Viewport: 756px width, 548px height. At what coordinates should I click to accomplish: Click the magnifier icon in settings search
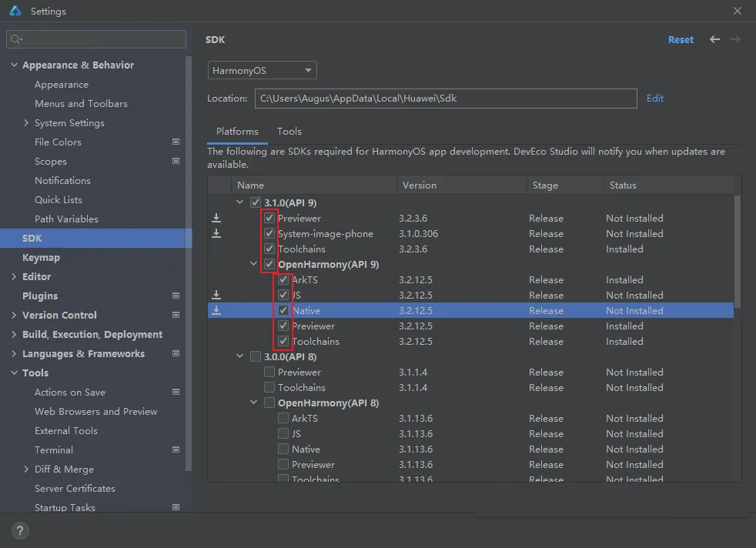pos(16,39)
